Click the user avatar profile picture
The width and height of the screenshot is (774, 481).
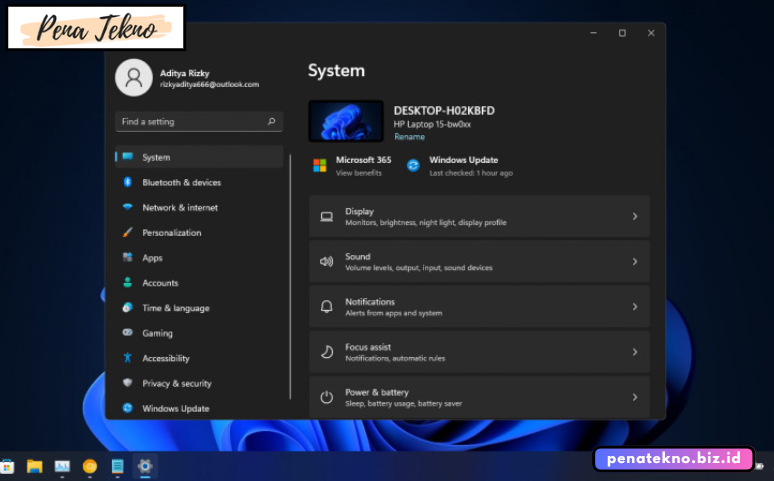(134, 78)
